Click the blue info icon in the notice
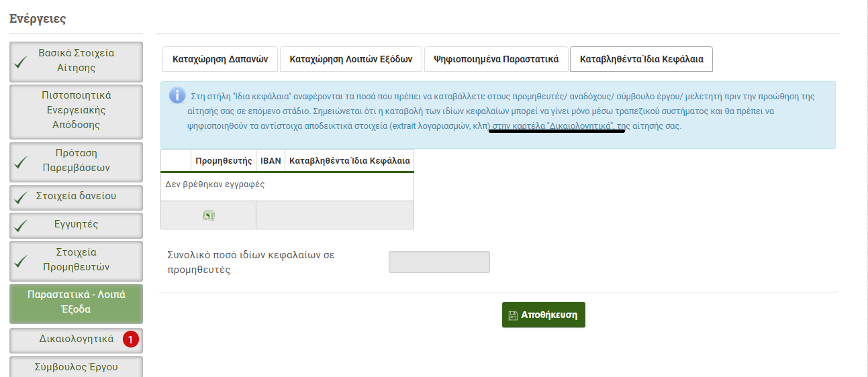This screenshot has width=868, height=377. click(177, 95)
